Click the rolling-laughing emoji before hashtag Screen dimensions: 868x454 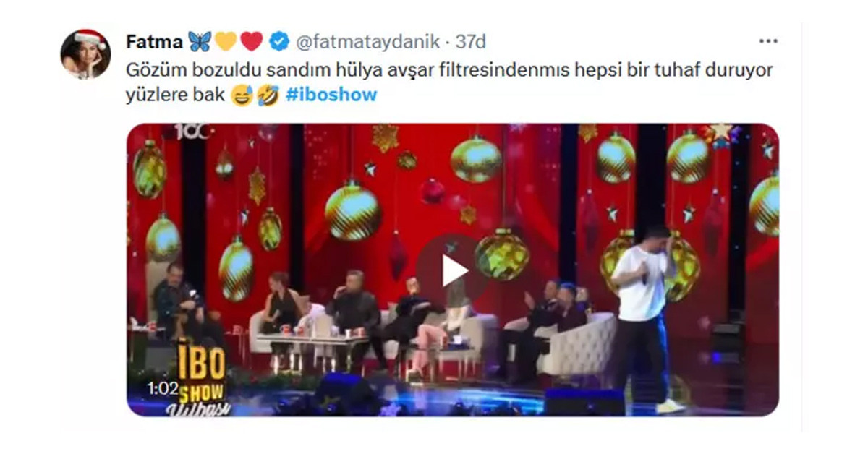coord(266,95)
